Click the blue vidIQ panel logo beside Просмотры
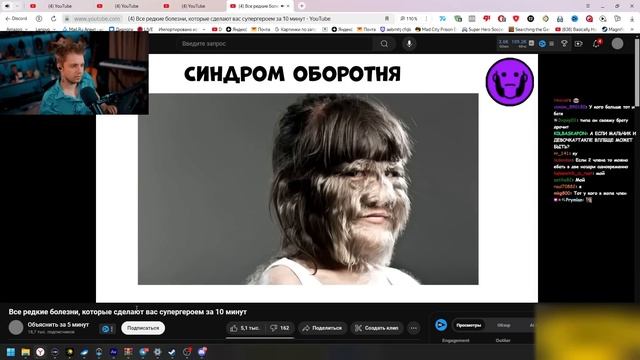 tap(441, 325)
